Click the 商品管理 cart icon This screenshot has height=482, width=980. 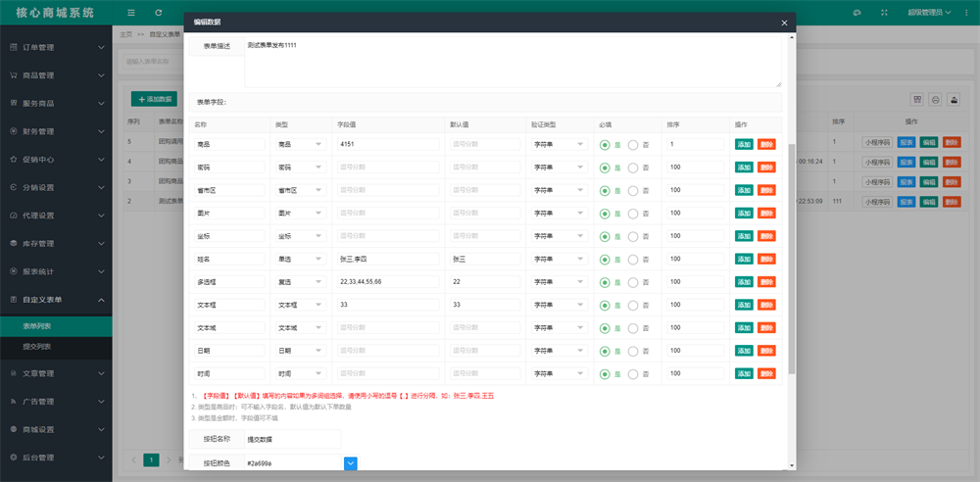[x=13, y=75]
